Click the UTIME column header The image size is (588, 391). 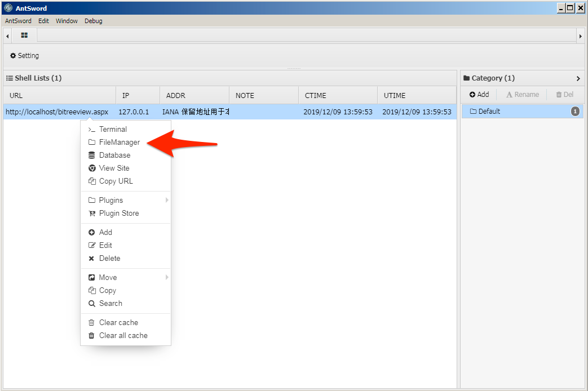(417, 95)
